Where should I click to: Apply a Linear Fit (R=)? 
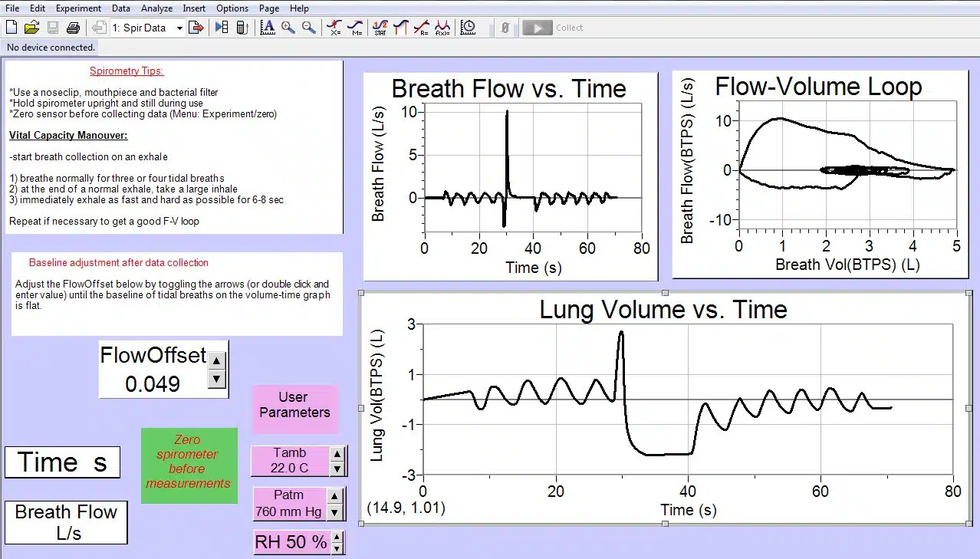tap(421, 27)
